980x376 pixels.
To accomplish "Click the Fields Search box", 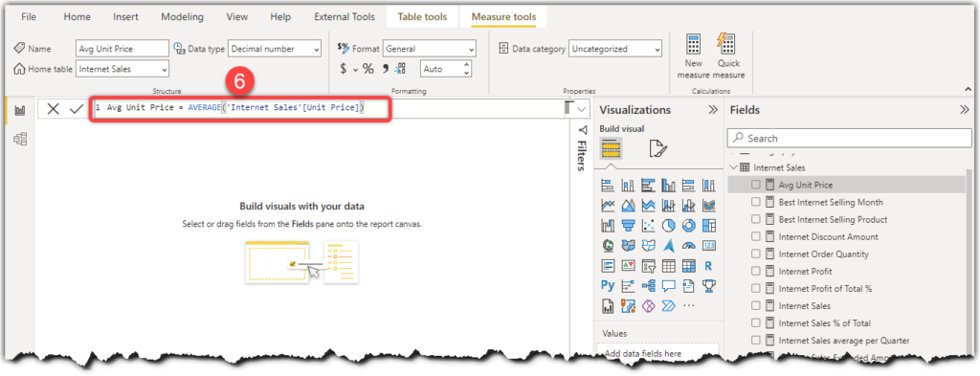I will tap(850, 138).
